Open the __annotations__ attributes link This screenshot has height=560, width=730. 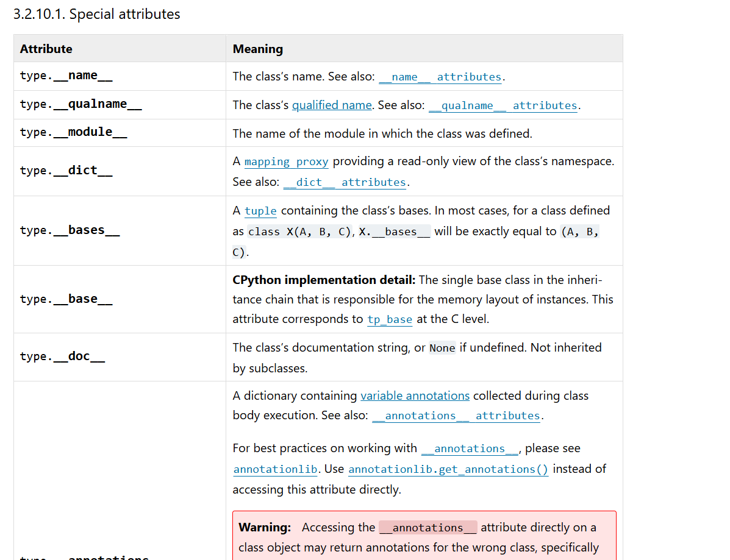[456, 416]
